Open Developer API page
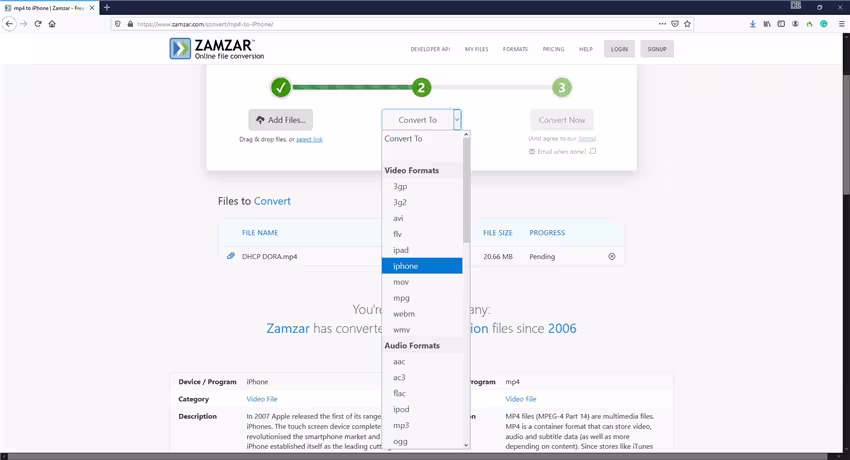 tap(430, 49)
